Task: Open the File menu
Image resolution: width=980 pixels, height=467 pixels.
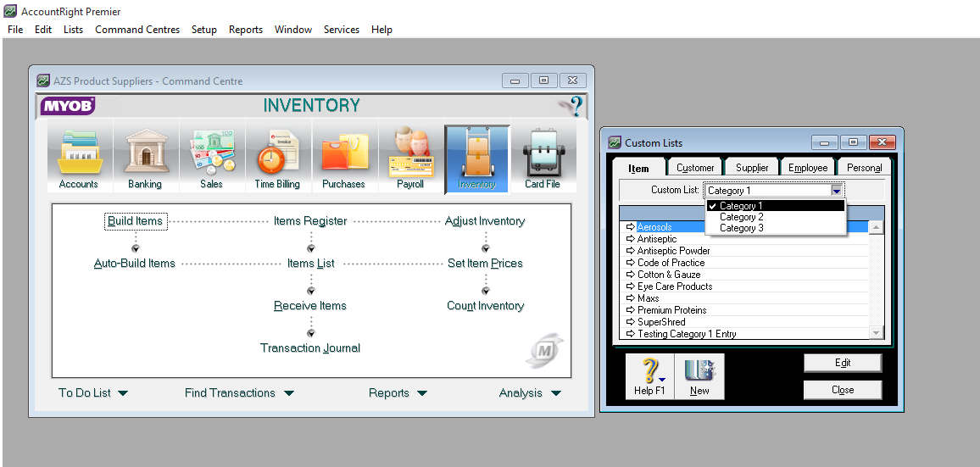Action: pos(15,30)
